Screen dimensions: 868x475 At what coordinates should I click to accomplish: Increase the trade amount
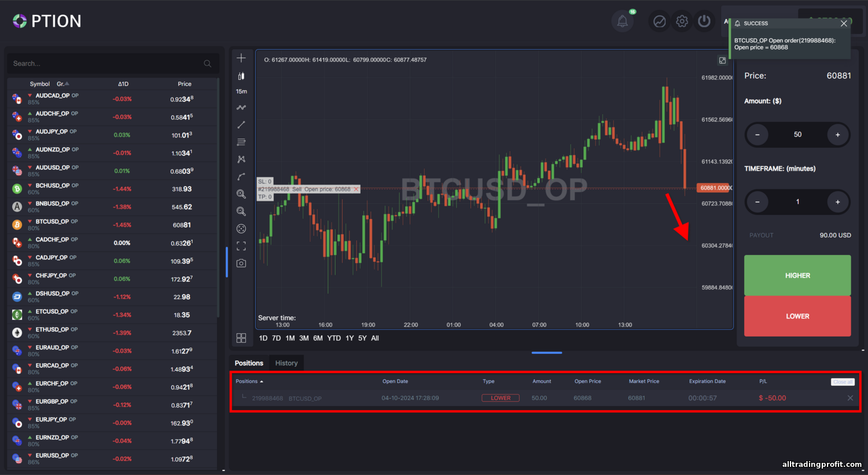click(837, 134)
